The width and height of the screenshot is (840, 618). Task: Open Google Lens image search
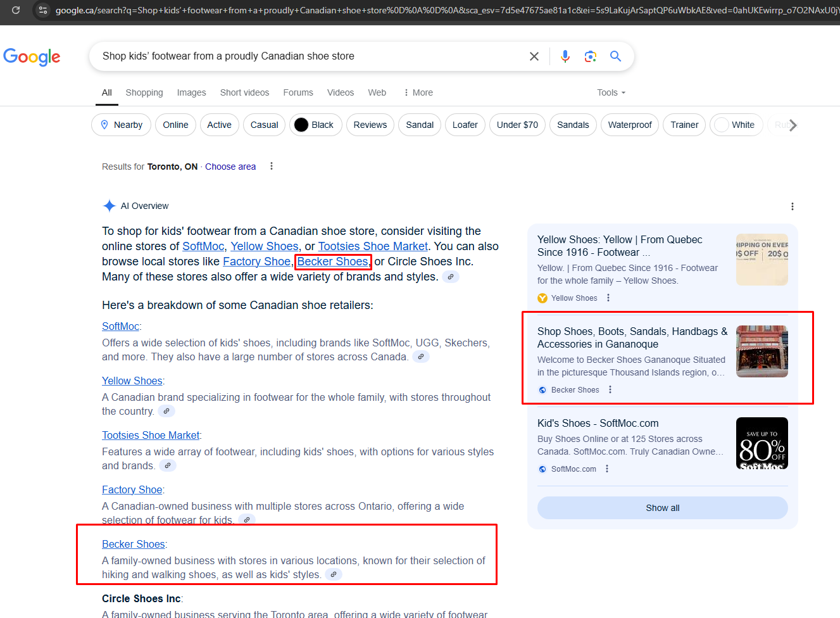(591, 56)
